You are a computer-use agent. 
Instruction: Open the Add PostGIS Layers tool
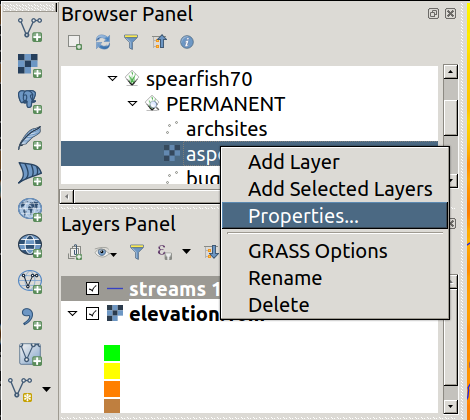click(x=30, y=102)
